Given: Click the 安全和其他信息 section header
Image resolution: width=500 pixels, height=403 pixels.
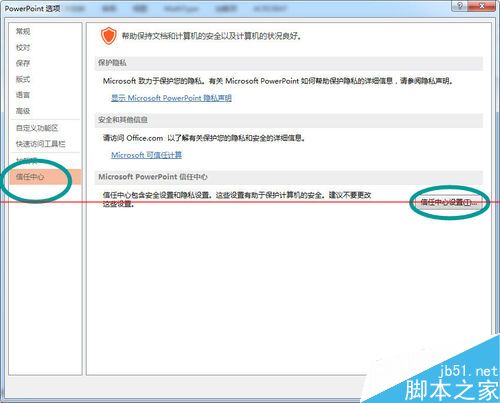Looking at the screenshot, I should coord(288,120).
